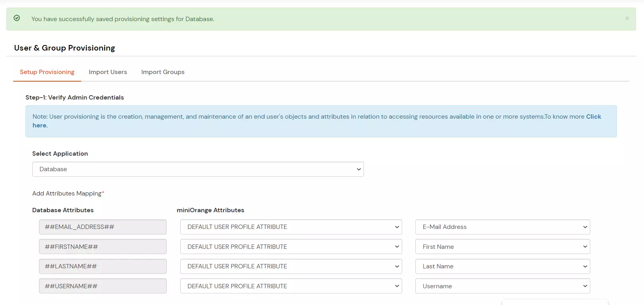The width and height of the screenshot is (644, 305).
Task: Click the ##EMAIL_ADDRESS## attribute field
Action: [x=103, y=227]
